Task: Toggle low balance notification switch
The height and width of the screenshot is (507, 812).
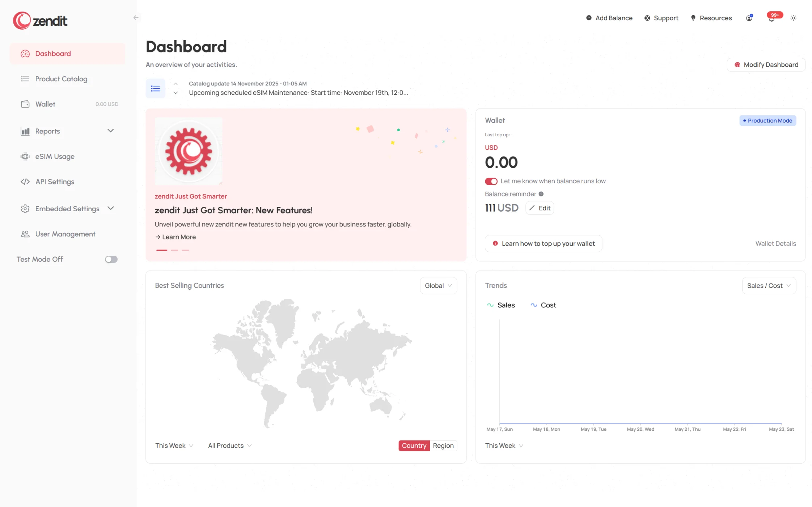Action: 491,181
